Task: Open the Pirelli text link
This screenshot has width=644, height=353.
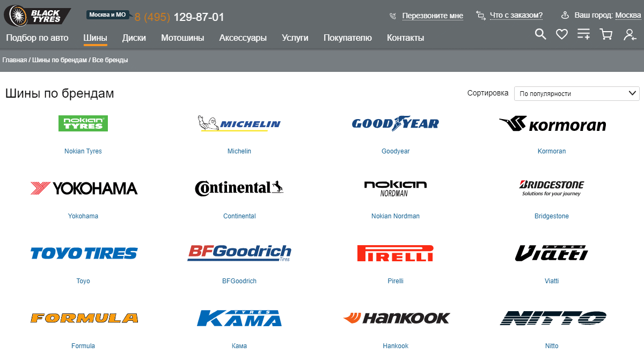Action: click(x=396, y=281)
